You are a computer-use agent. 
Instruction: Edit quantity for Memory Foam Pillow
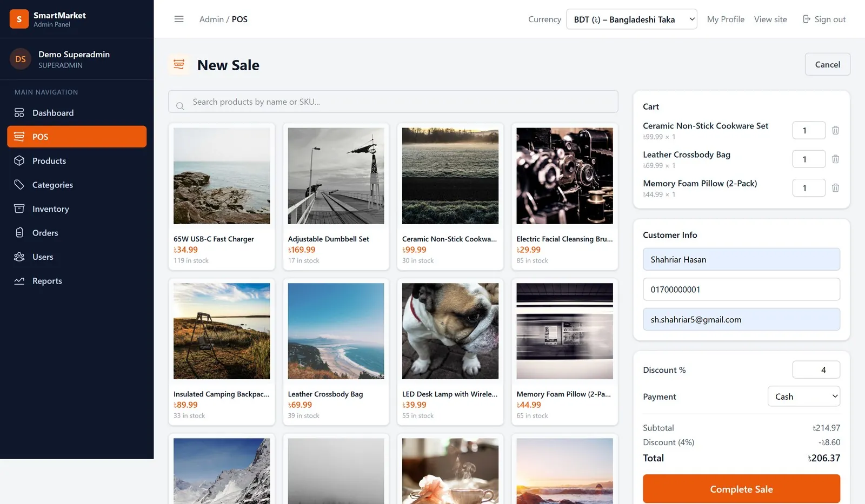tap(809, 188)
